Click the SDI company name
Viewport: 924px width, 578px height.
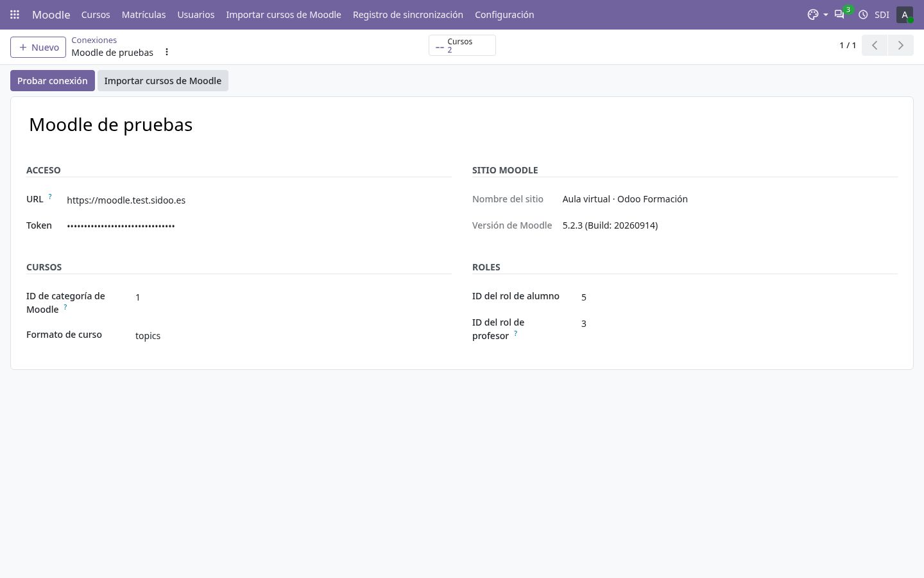(882, 14)
